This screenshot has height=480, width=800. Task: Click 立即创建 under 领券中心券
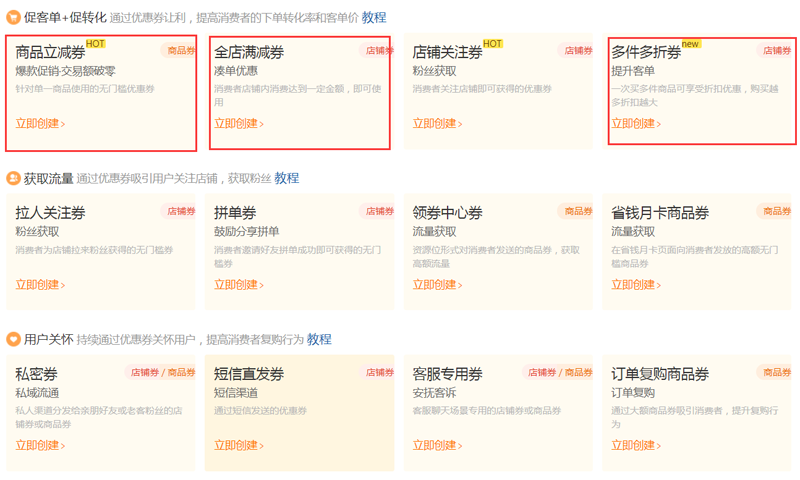pyautogui.click(x=437, y=285)
